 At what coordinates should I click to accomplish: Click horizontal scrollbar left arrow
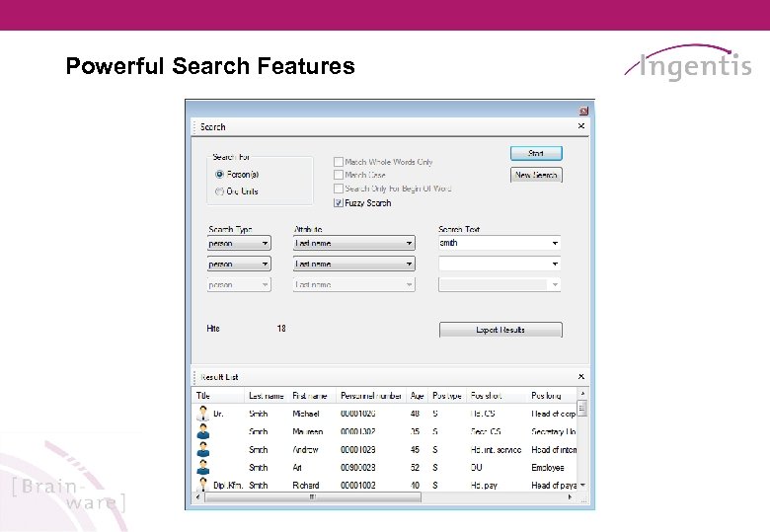click(197, 497)
